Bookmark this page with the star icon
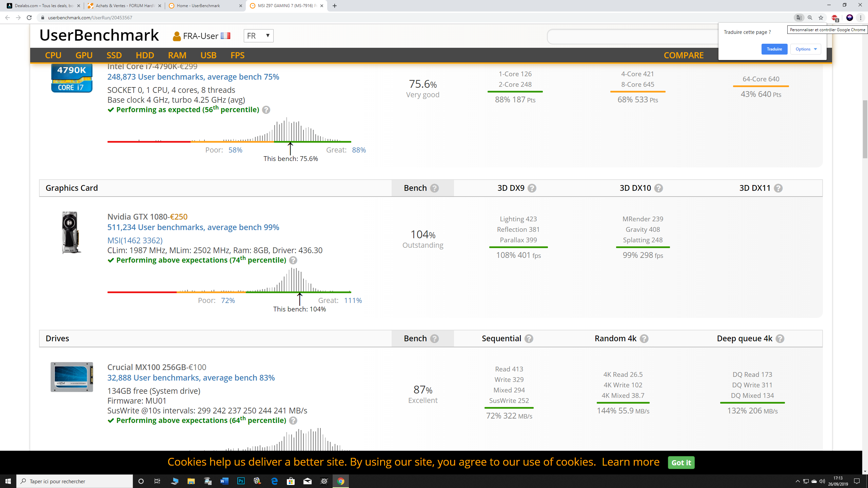 821,18
